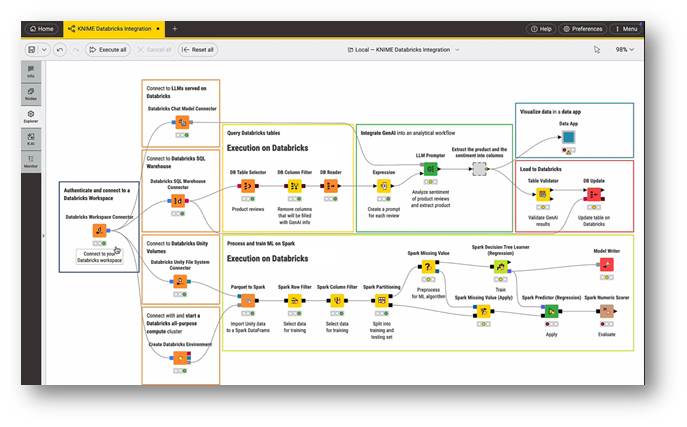Image resolution: width=687 pixels, height=427 pixels.
Task: Select the Spark Column Filter node
Action: [x=337, y=300]
